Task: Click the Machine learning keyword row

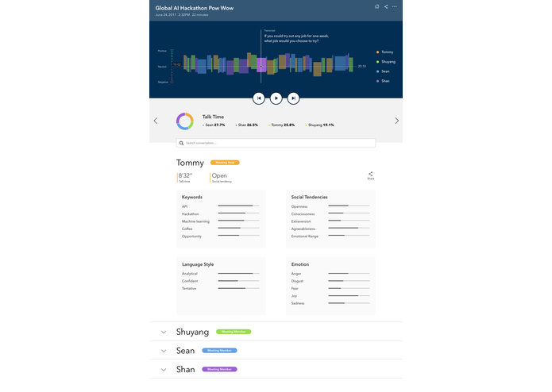Action: tap(220, 221)
